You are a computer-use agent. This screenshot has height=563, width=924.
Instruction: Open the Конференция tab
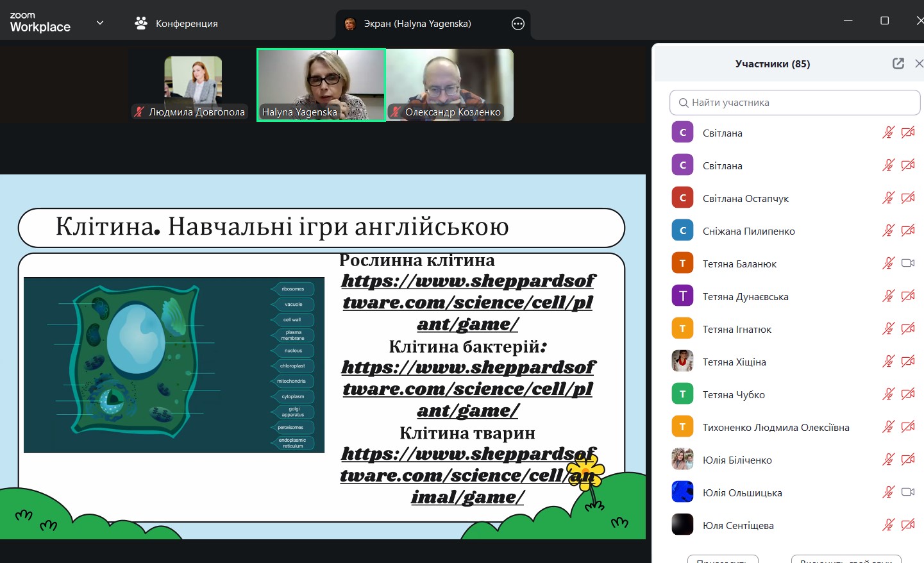(186, 24)
